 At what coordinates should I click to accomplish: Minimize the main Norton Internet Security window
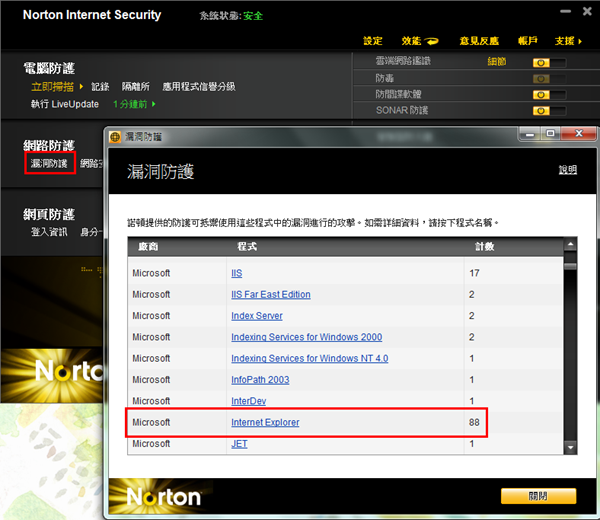[x=566, y=11]
